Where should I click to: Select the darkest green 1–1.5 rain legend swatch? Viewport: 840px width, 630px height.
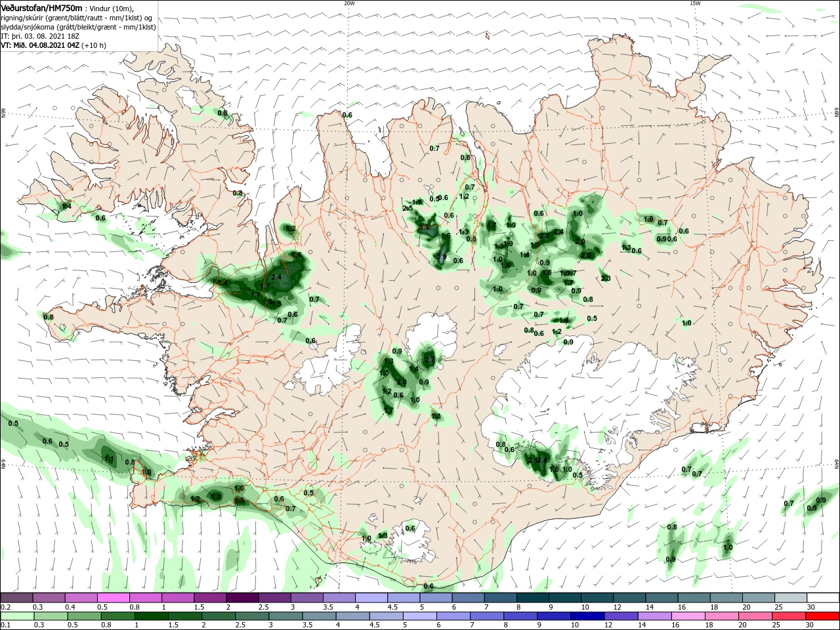click(x=152, y=616)
